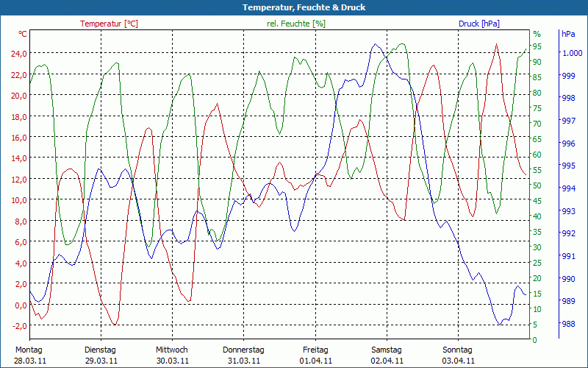Click humidity axis value 50
Screen dimensions: 588x368
pos(537,185)
